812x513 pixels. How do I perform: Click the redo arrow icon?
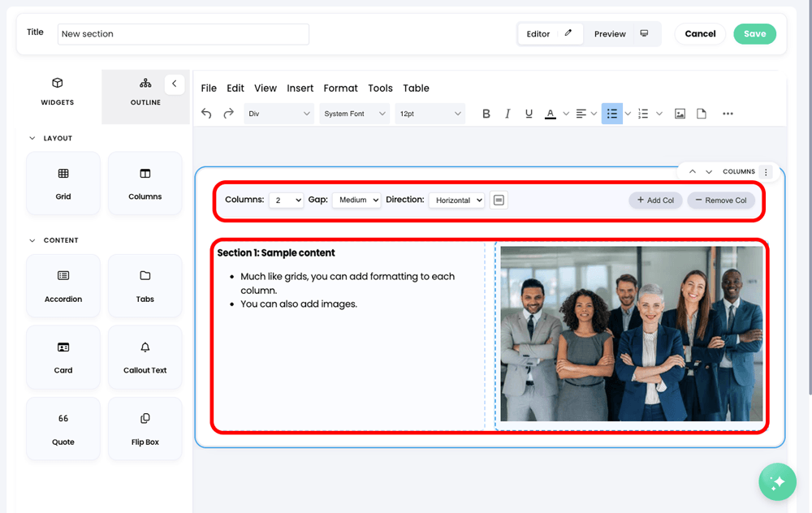click(x=229, y=114)
